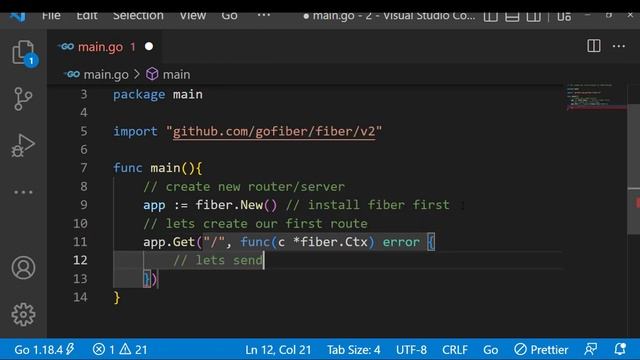Click app.Get on line 11
The height and width of the screenshot is (360, 640).
coord(169,242)
